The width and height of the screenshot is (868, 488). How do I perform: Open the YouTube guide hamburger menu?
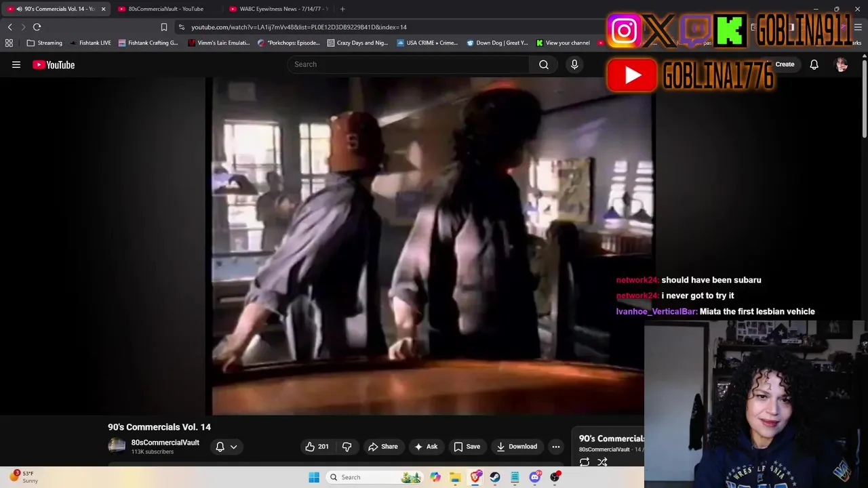tap(16, 64)
